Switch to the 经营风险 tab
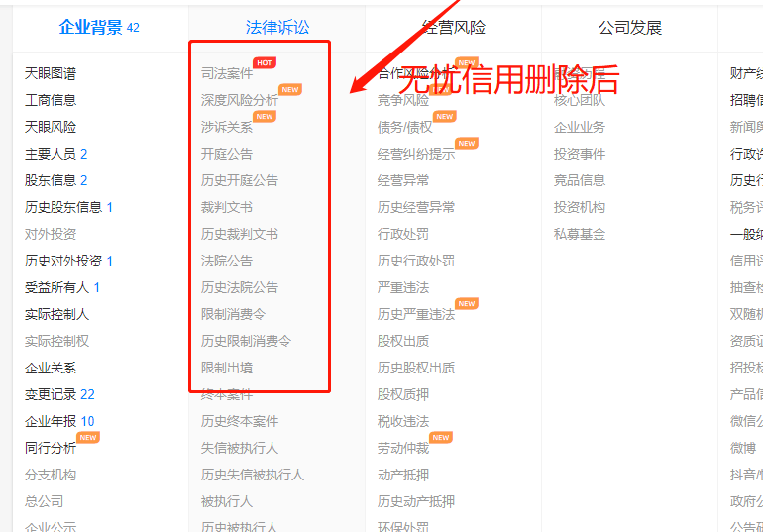The width and height of the screenshot is (763, 532). [454, 27]
